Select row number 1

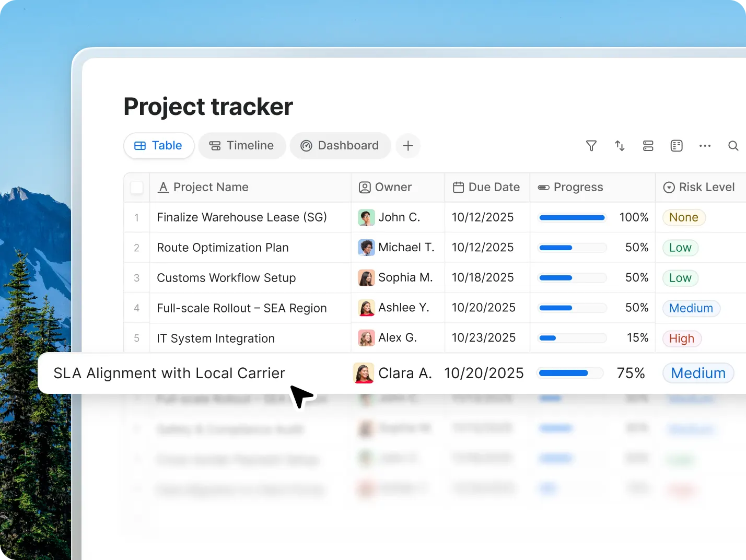click(137, 217)
